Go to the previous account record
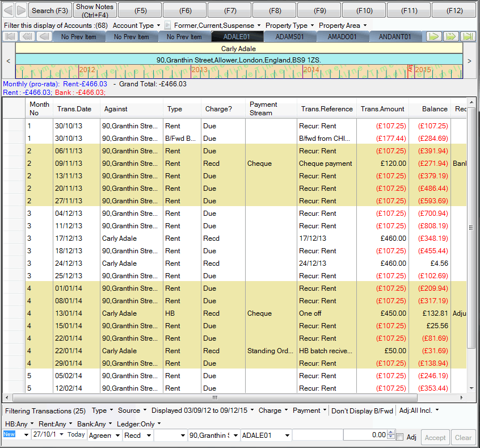This screenshot has width=480, height=448. [x=44, y=37]
